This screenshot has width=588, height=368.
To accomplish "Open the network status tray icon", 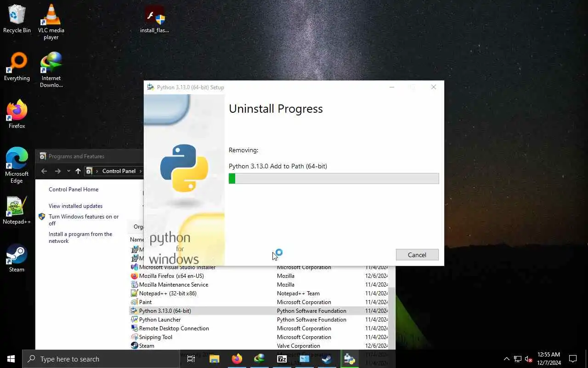I will point(518,359).
